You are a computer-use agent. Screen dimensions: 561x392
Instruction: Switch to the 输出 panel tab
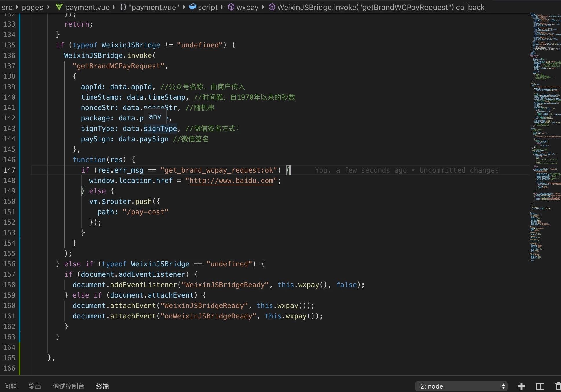[x=35, y=386]
